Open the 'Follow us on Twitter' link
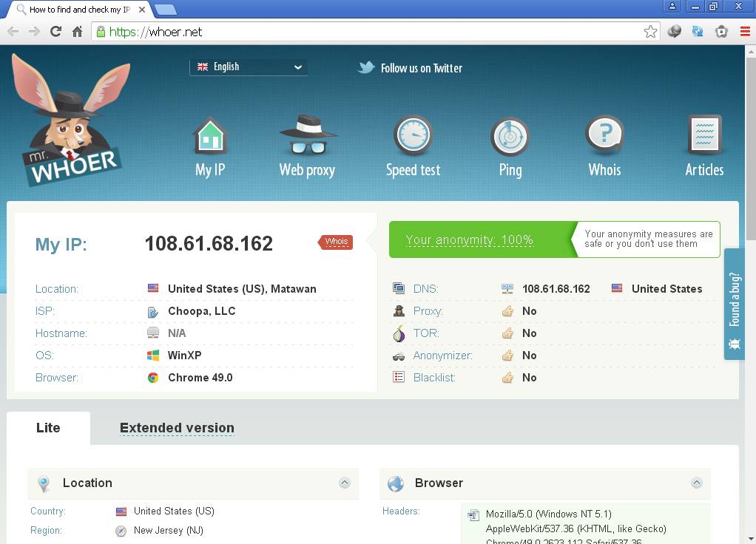The image size is (756, 544). tap(422, 69)
